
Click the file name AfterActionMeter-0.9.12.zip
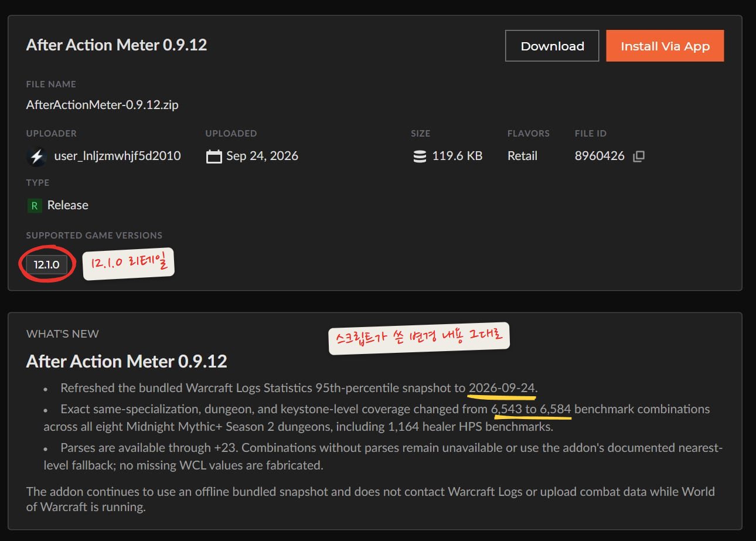coord(103,106)
